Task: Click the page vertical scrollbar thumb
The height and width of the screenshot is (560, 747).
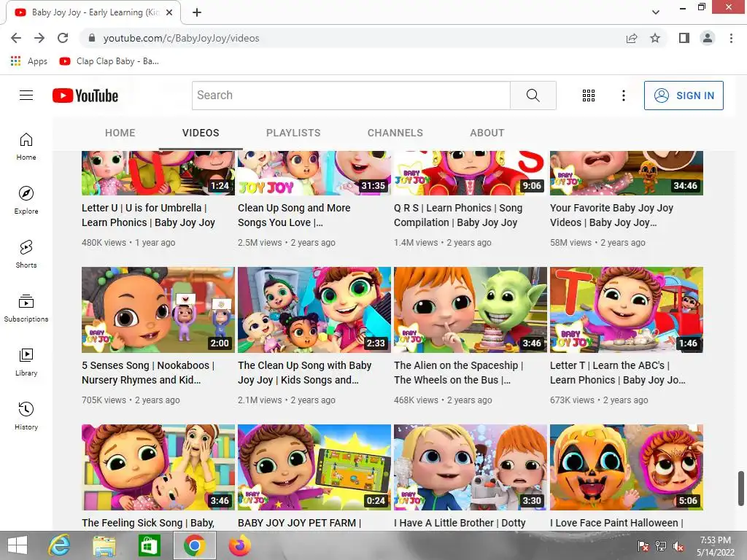Action: (741, 489)
